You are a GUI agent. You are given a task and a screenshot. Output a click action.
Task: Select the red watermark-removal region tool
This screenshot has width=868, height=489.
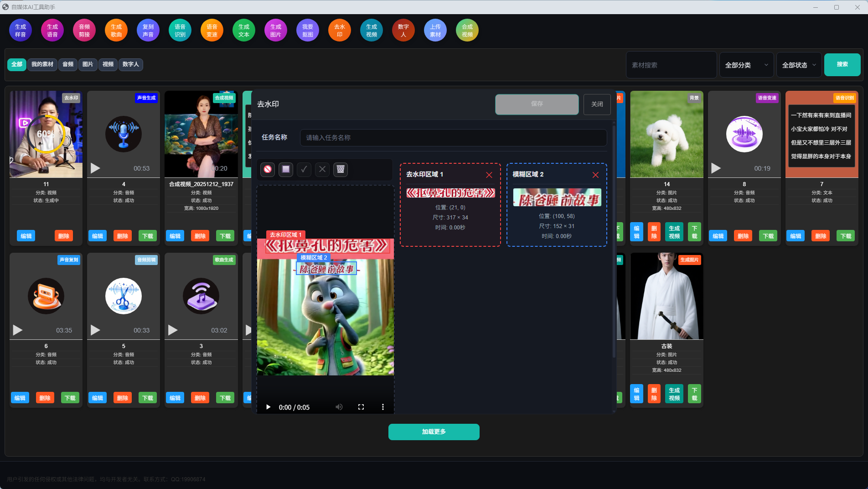268,169
